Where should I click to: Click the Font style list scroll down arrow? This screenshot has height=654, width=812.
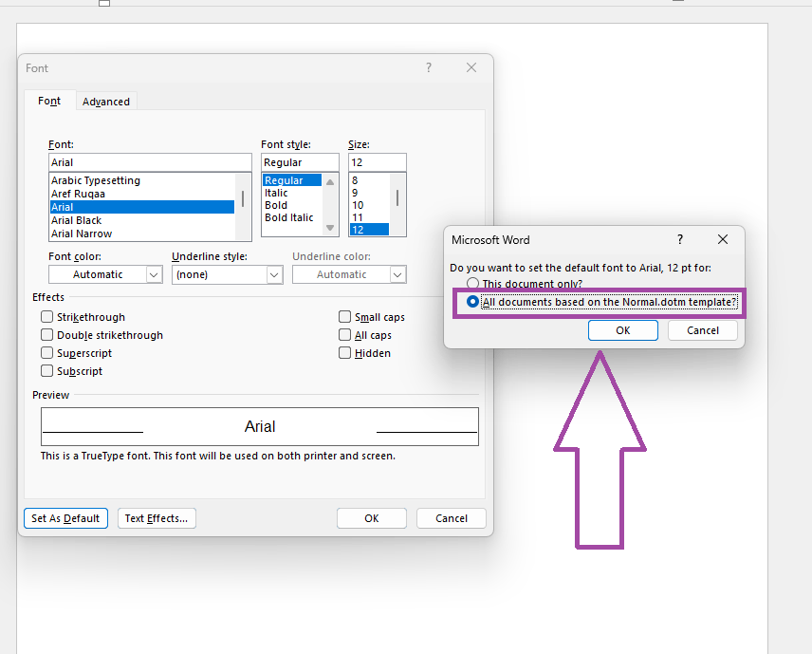click(x=330, y=228)
